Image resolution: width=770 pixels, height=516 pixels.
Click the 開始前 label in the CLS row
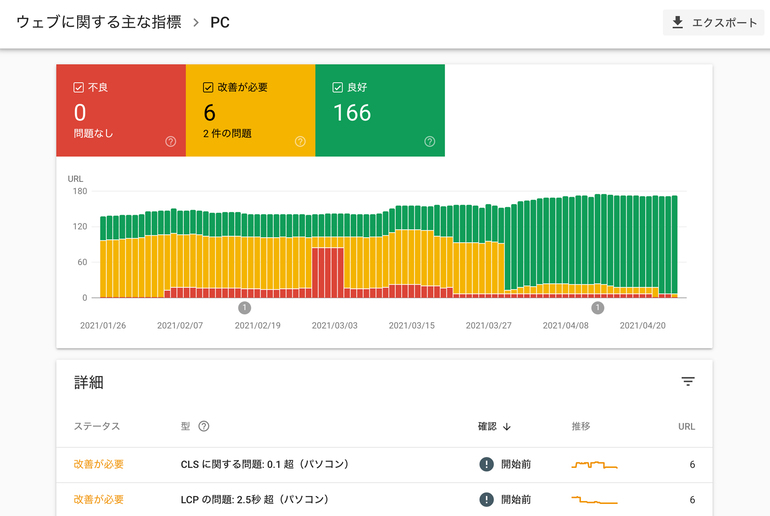(516, 464)
